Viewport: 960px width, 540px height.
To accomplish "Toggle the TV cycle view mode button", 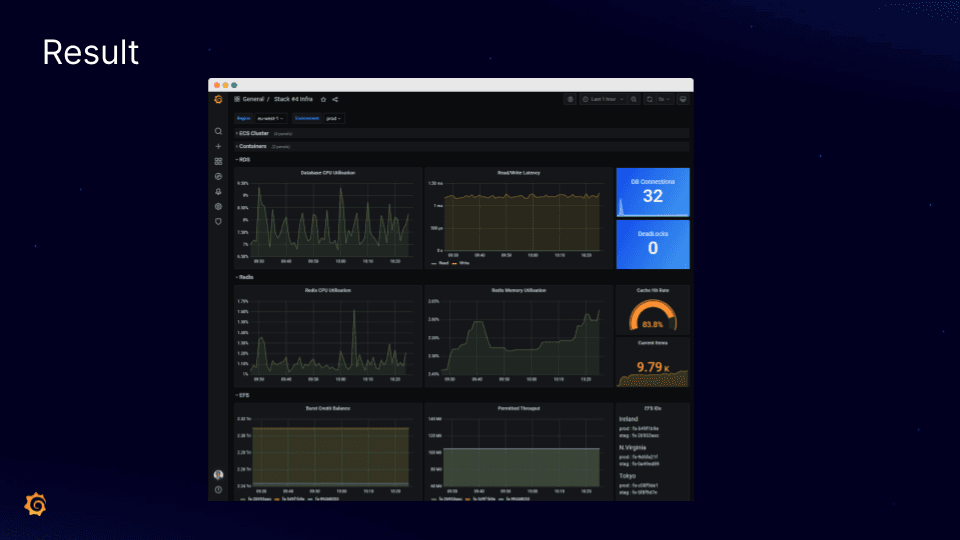I will point(683,99).
